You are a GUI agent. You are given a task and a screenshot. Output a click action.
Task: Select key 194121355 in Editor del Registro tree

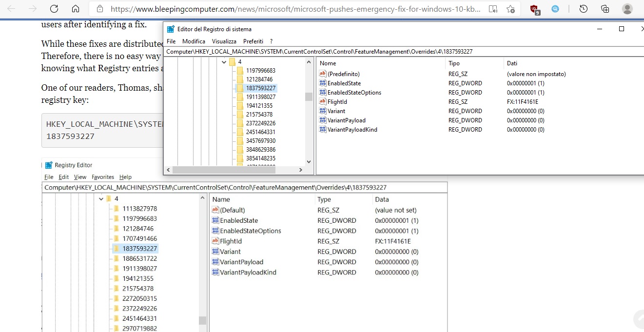coord(259,106)
